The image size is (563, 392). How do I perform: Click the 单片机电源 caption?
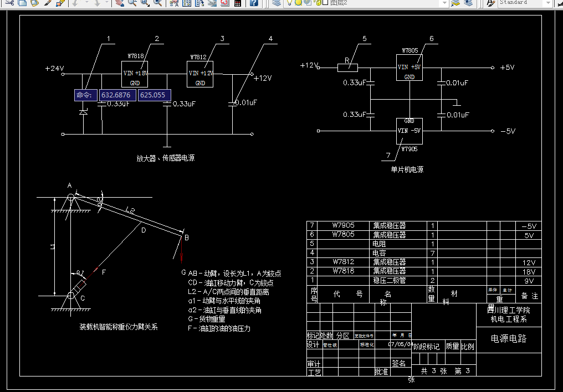407,169
